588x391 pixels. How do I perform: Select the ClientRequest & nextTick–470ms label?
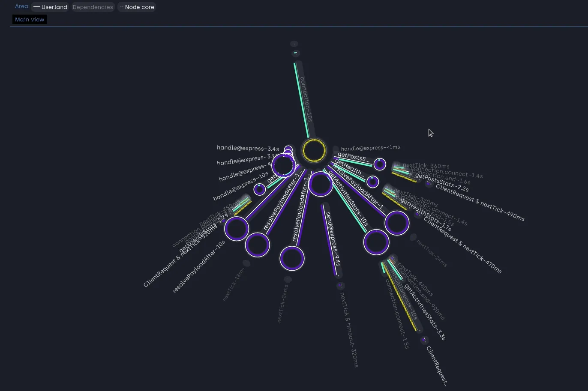(x=462, y=245)
